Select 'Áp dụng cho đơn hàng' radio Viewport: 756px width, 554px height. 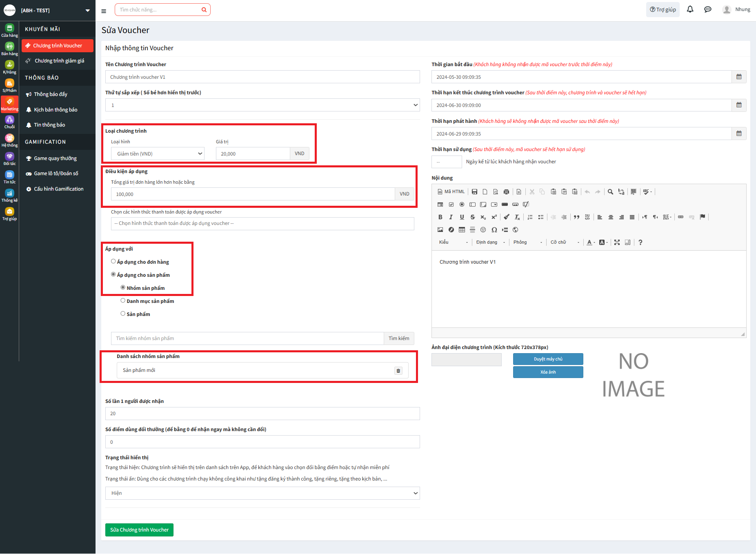click(x=113, y=261)
